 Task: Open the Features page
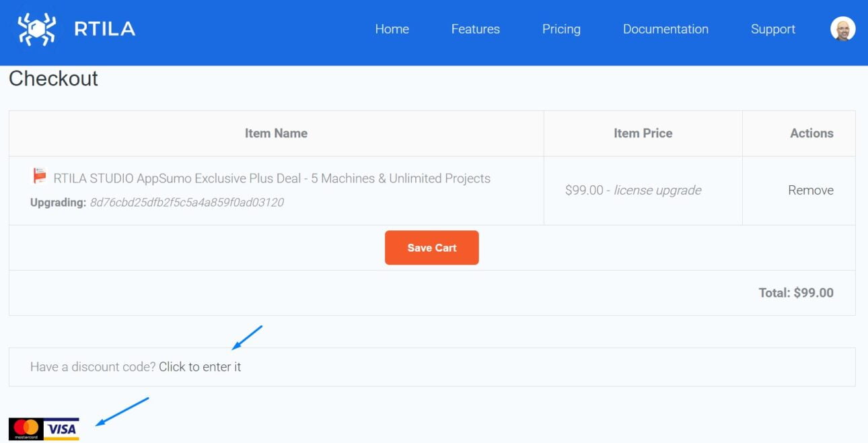[475, 29]
